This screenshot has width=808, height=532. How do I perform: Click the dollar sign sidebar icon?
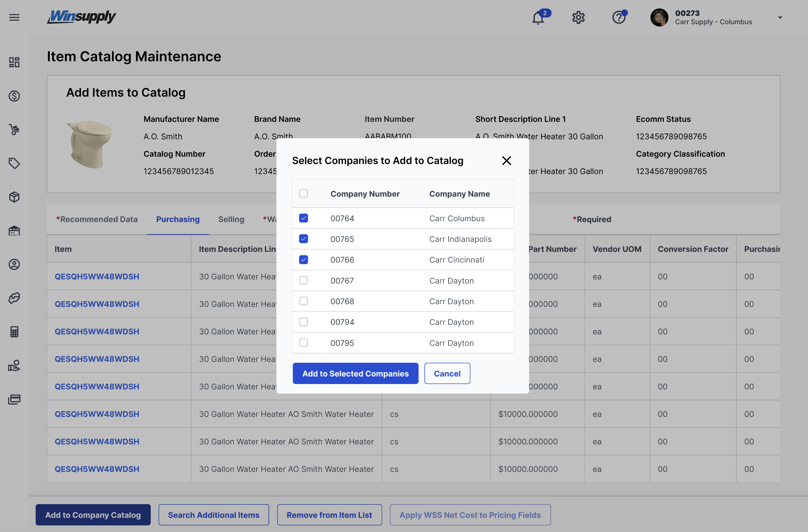coord(14,96)
